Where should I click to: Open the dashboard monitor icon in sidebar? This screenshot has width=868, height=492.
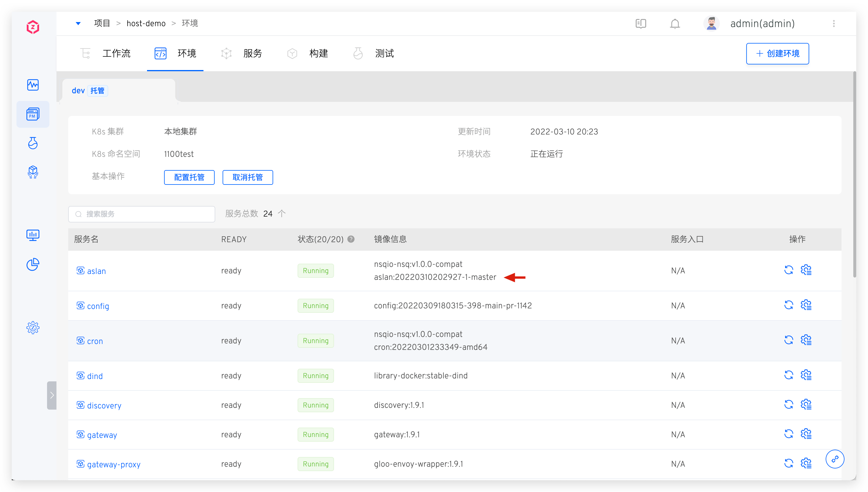click(x=33, y=235)
